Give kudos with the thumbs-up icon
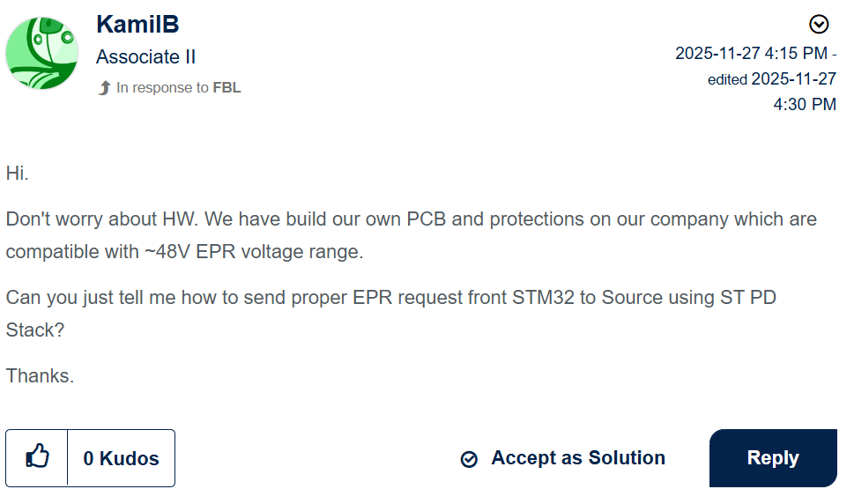 click(37, 458)
